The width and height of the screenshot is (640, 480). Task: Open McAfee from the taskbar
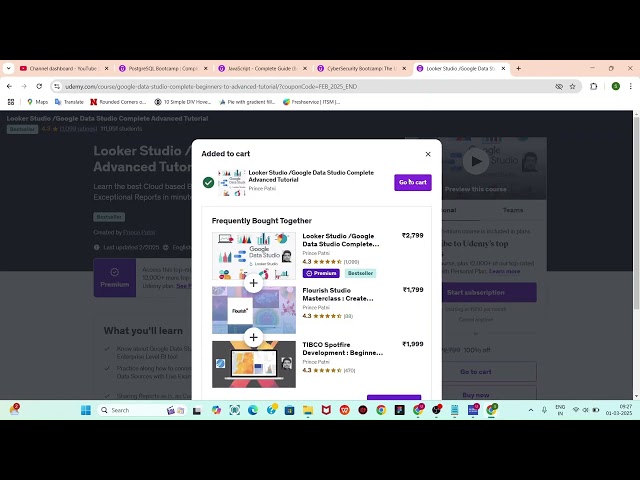[x=326, y=410]
